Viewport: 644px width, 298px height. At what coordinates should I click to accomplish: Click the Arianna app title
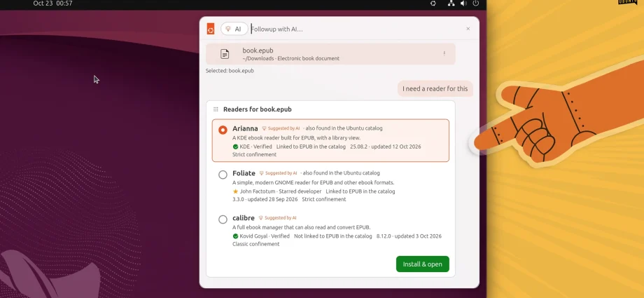pos(245,128)
